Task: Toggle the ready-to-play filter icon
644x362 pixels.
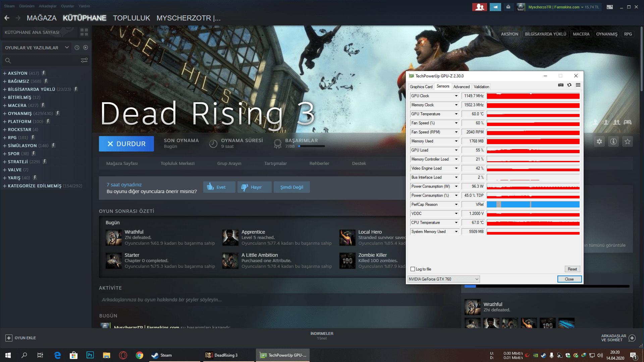Action: point(86,48)
